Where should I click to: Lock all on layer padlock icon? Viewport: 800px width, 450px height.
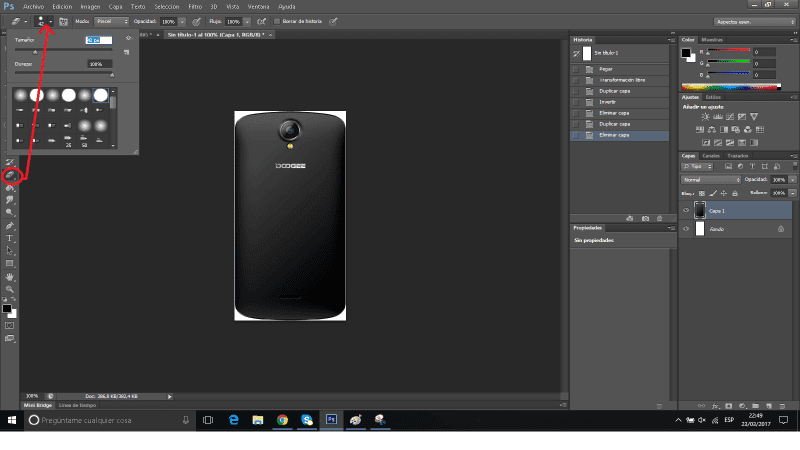coord(735,193)
